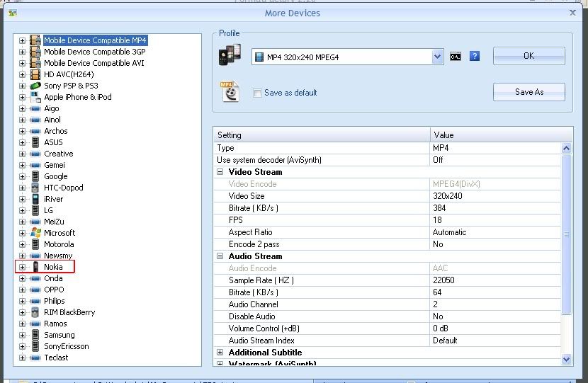
Task: Select the Ramos tree item
Action: [55, 324]
